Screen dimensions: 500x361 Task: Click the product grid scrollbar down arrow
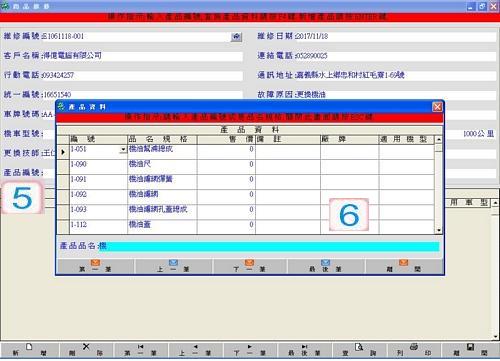(x=439, y=230)
